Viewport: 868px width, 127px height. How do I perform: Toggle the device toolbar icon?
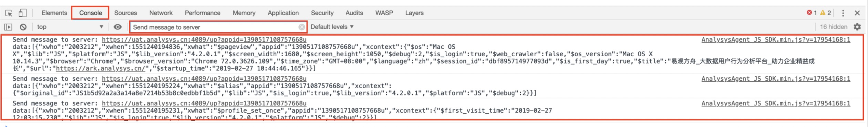point(22,13)
